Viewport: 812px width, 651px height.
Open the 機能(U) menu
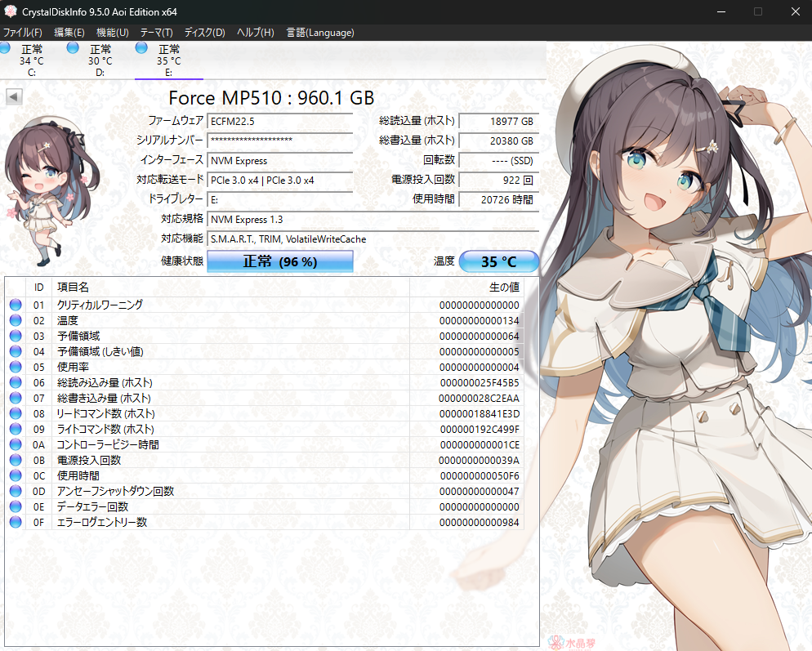point(113,33)
